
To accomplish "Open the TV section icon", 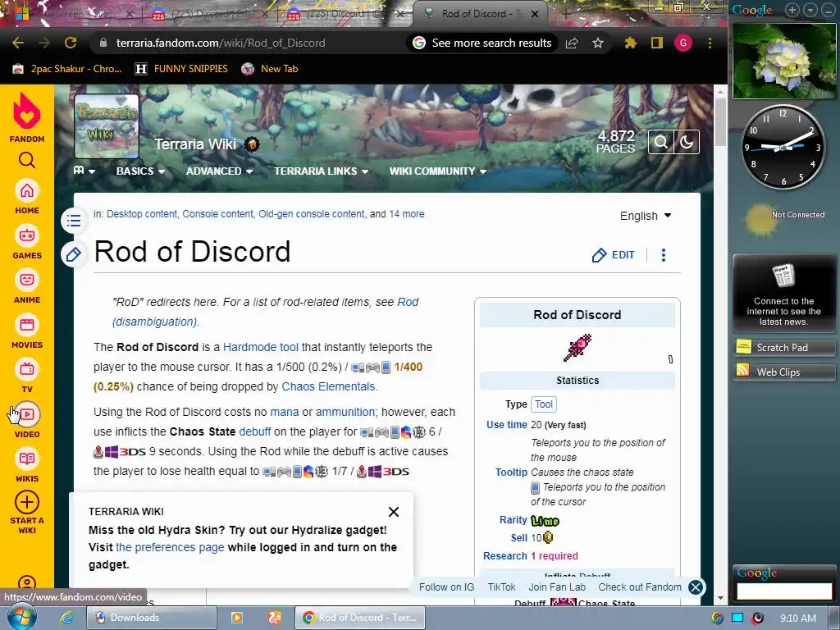I will coord(27,370).
